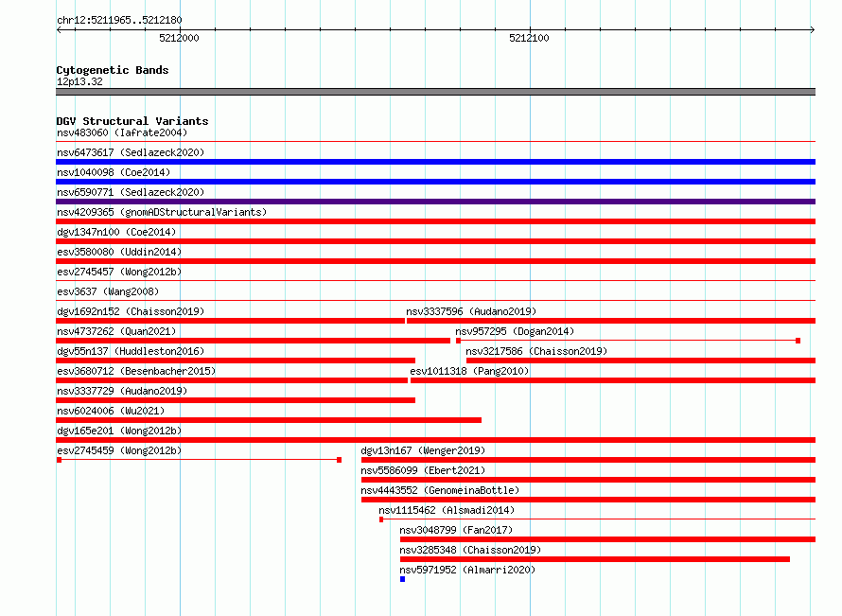Open variant esv3580080 (Uddin2014)

tap(119, 252)
